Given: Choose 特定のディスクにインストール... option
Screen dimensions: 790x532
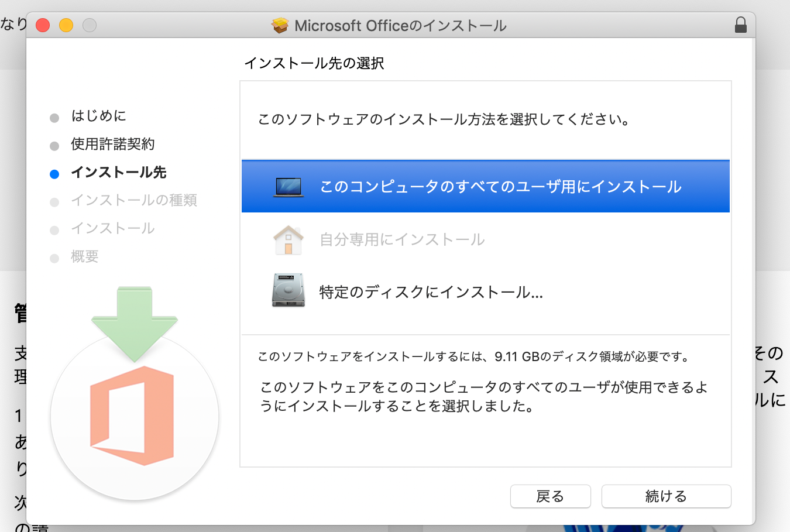Looking at the screenshot, I should coord(486,291).
